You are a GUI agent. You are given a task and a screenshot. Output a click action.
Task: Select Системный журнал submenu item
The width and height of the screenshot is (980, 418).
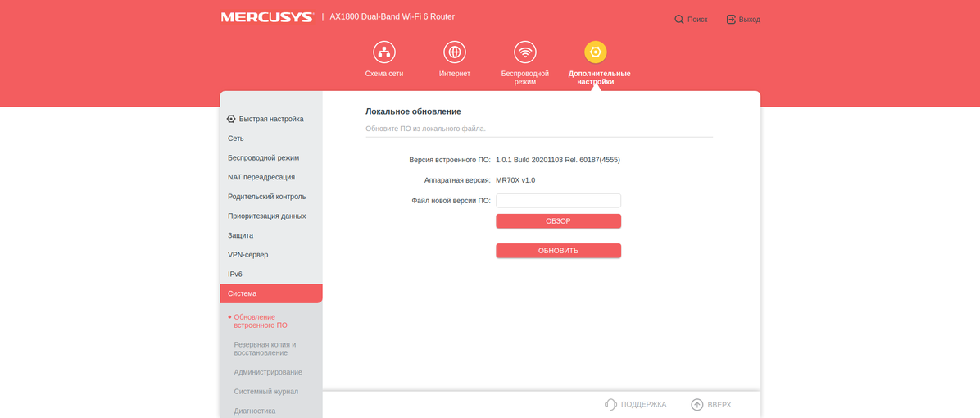pos(265,392)
